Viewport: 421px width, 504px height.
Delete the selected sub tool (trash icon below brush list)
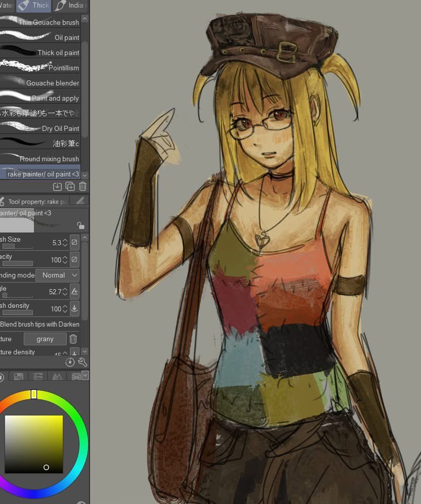[82, 187]
